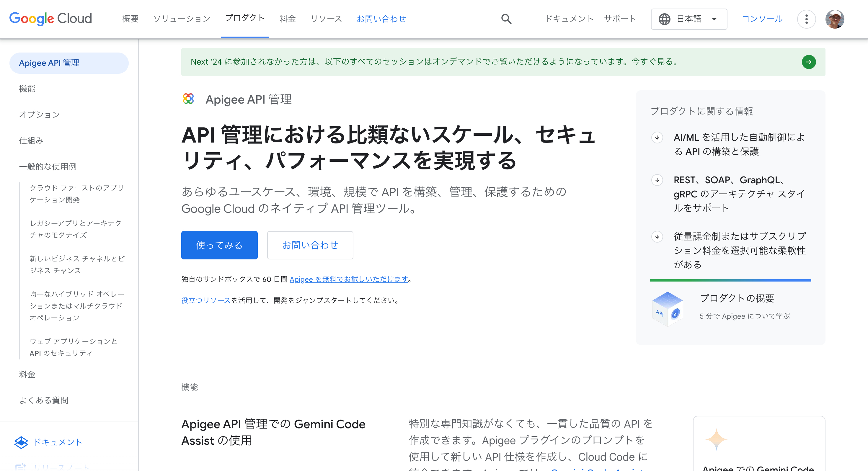This screenshot has width=868, height=471.
Task: Click the Apigee API 管理 product title
Action: (x=249, y=99)
